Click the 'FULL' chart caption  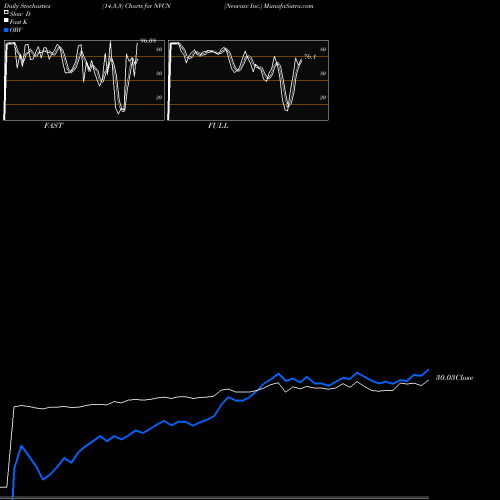tap(218, 126)
